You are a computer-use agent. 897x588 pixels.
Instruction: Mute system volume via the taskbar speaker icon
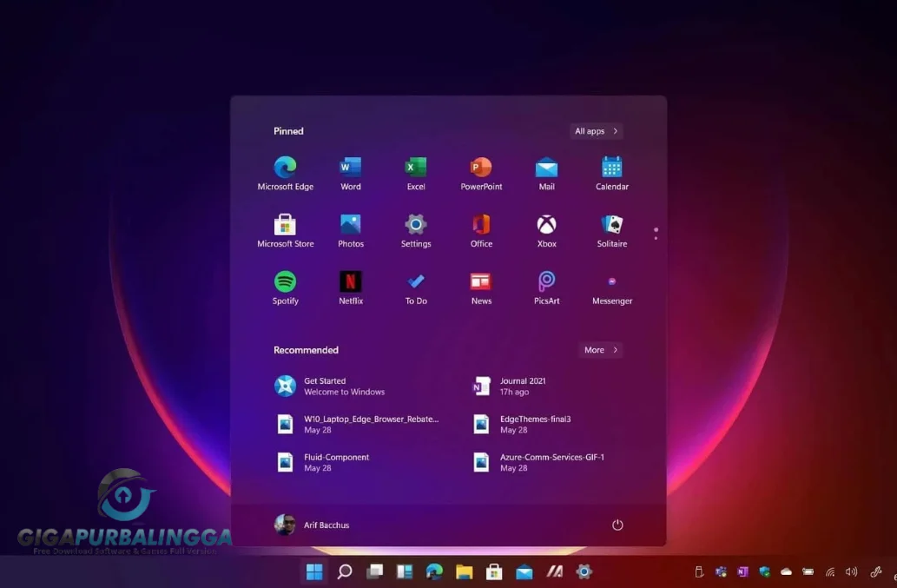[851, 571]
